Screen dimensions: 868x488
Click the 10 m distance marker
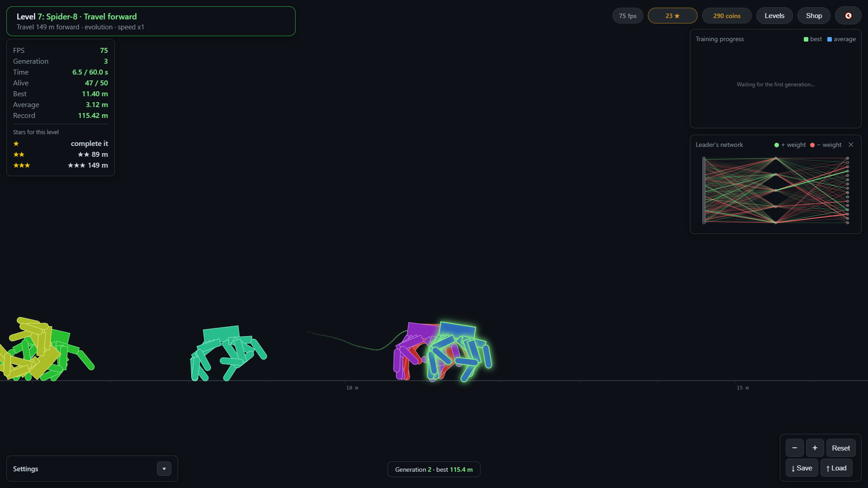[352, 388]
